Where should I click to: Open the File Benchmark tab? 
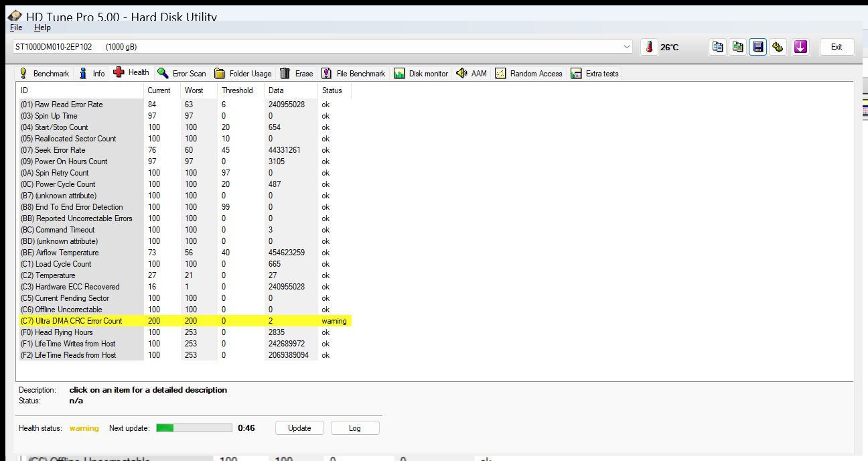click(354, 74)
